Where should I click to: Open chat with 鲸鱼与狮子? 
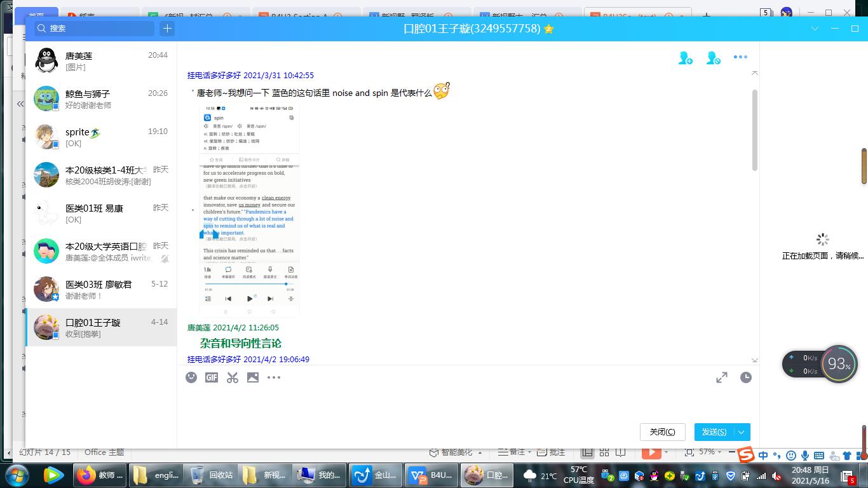tap(101, 99)
